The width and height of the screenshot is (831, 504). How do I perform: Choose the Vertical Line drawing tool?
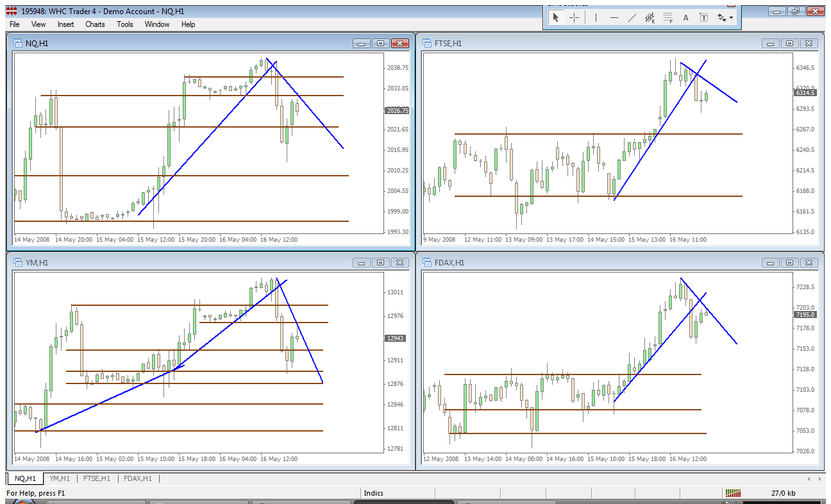point(596,18)
